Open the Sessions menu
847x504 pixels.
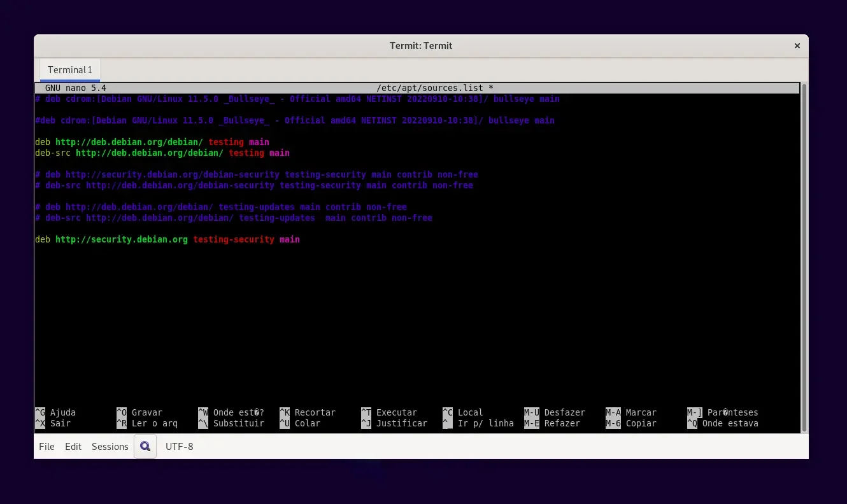(110, 447)
